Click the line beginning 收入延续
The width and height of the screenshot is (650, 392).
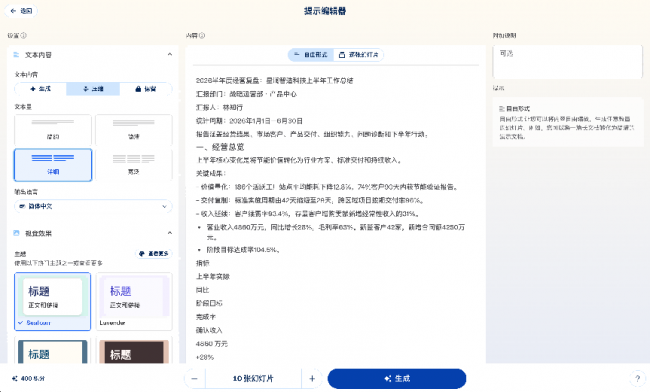click(308, 214)
